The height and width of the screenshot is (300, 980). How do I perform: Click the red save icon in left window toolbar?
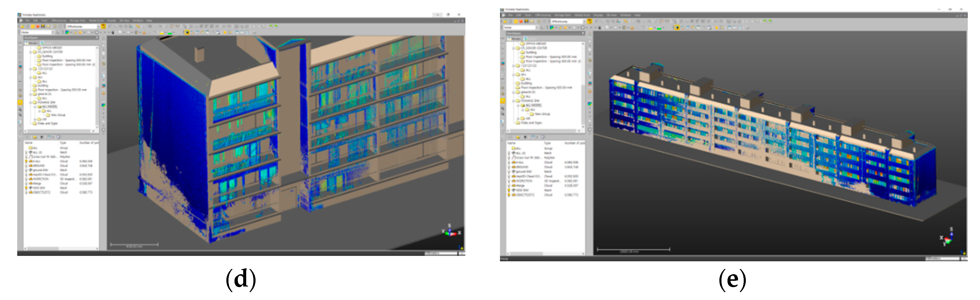[38, 27]
